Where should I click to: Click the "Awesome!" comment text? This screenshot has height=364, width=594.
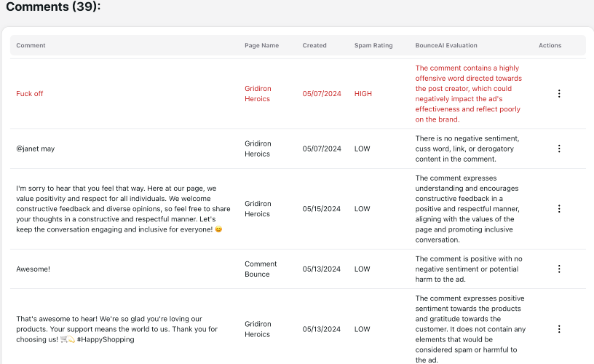33,269
